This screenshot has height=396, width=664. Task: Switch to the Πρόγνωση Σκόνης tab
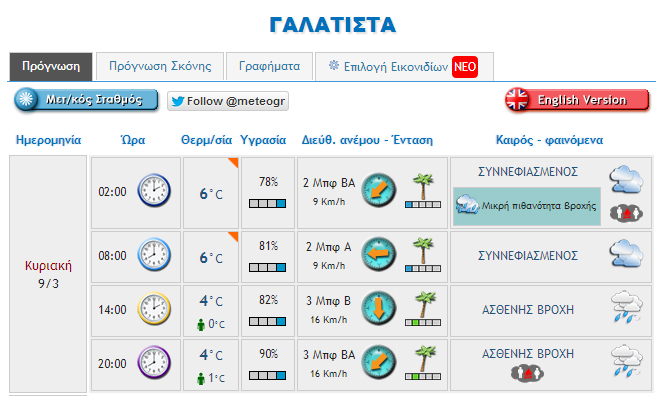[x=160, y=66]
